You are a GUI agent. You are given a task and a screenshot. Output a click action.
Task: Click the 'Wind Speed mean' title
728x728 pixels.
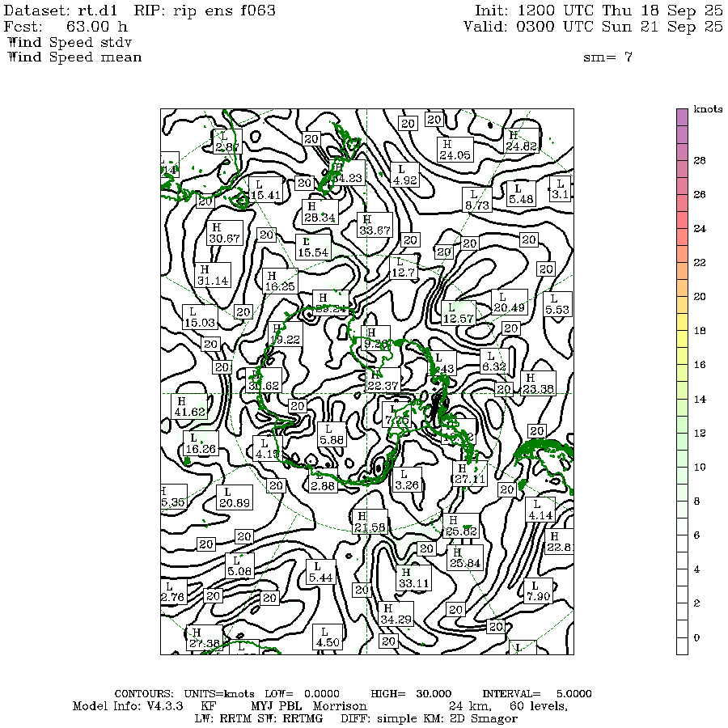[74, 57]
